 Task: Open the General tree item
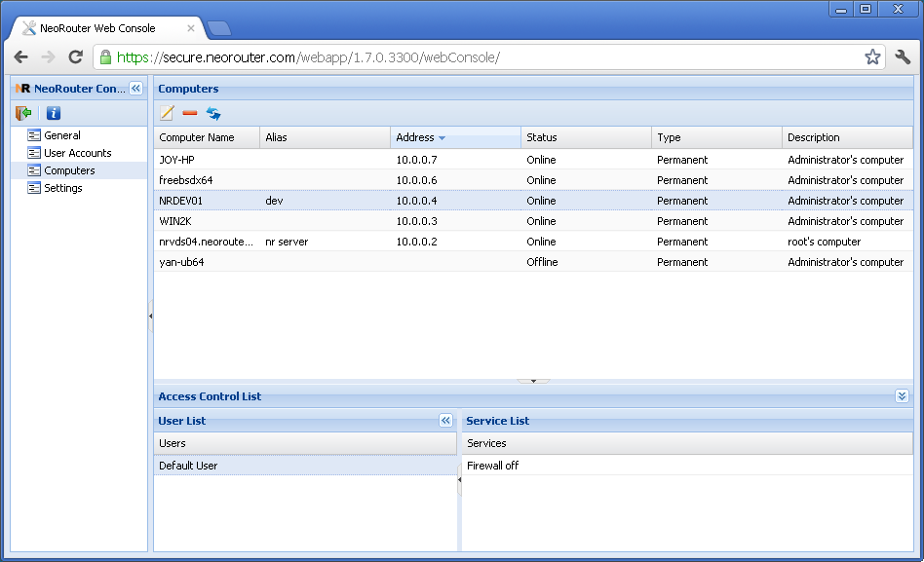click(62, 135)
